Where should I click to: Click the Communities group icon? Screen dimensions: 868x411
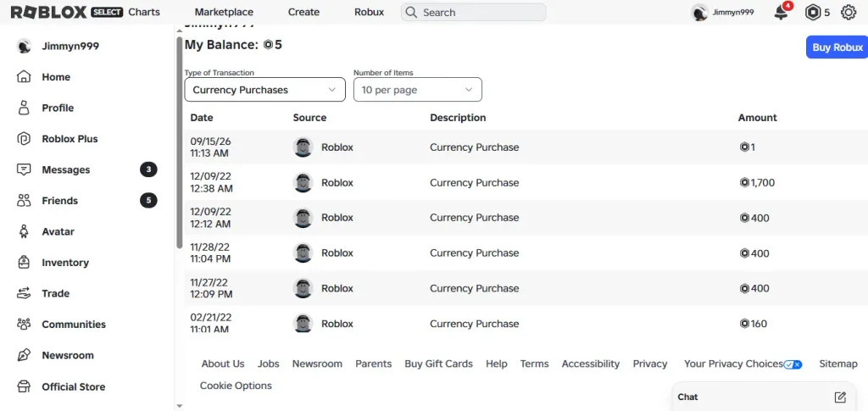24,325
